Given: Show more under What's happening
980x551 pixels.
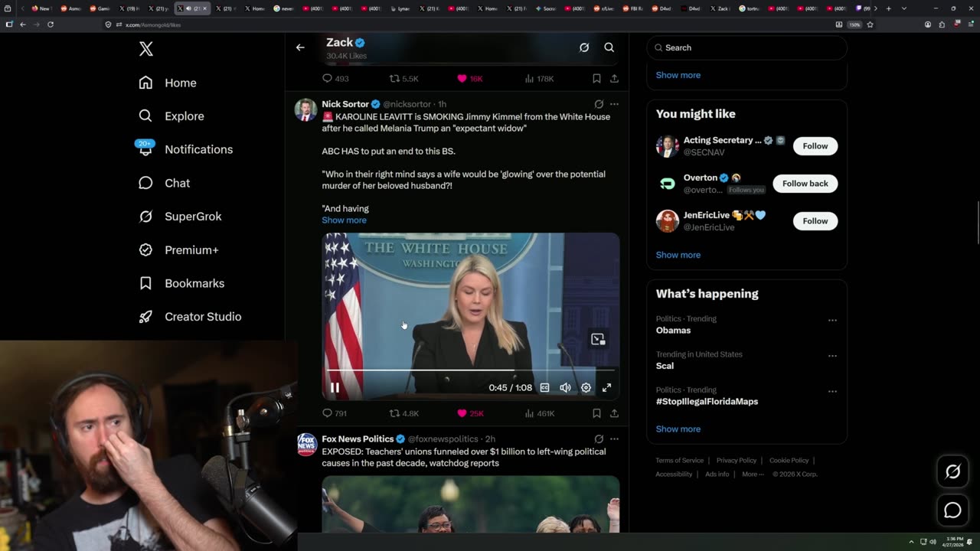Looking at the screenshot, I should click(678, 429).
